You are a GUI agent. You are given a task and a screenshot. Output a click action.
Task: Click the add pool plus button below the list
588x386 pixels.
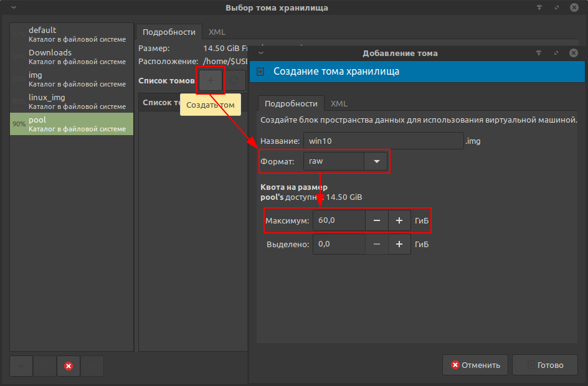click(x=21, y=366)
